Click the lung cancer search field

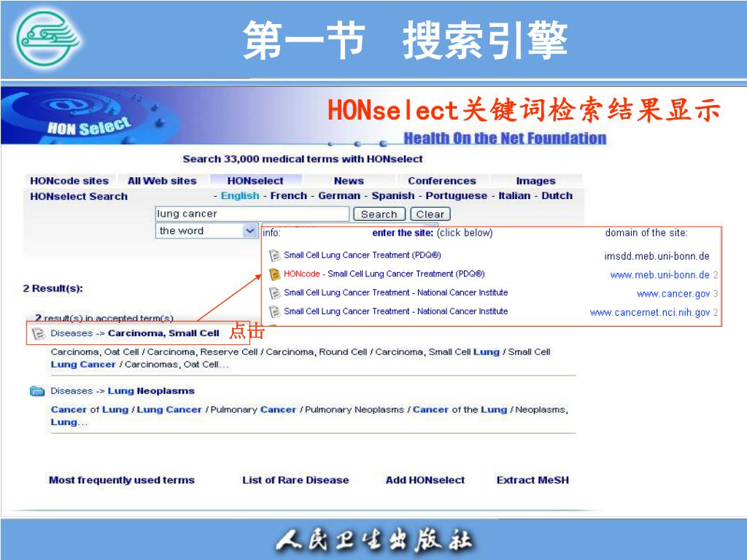tap(252, 214)
